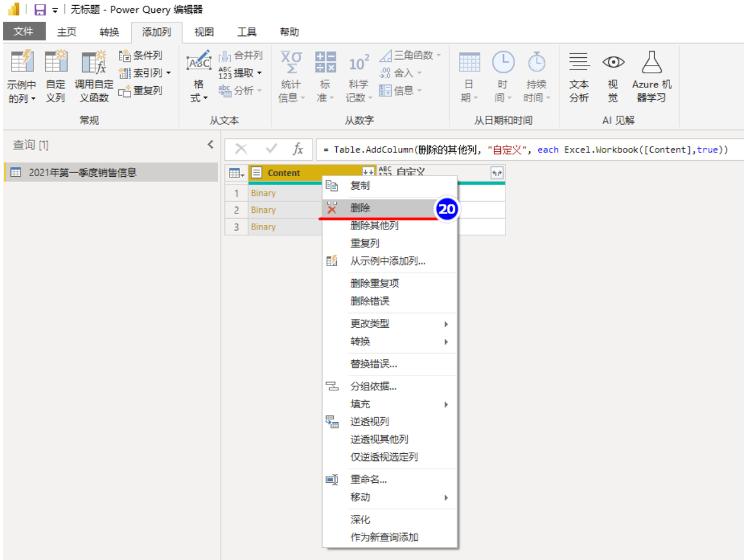Expand 更改类型 submenu
The image size is (744, 560).
tap(390, 323)
